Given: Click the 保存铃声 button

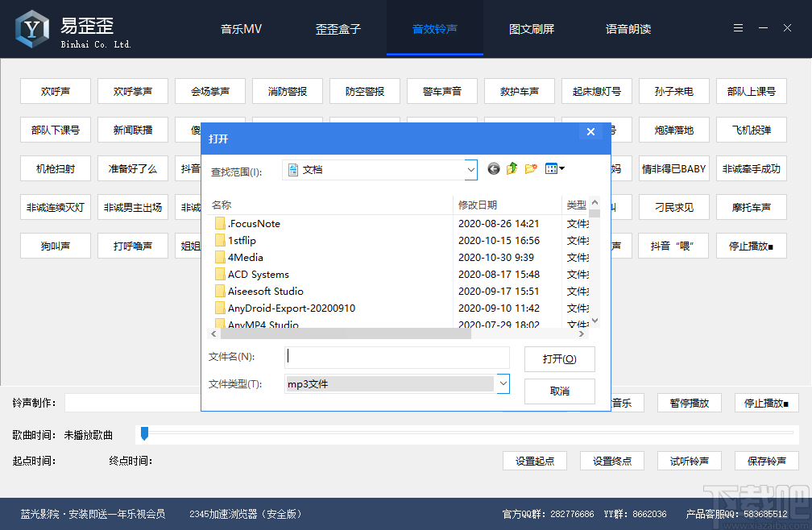Looking at the screenshot, I should pos(766,461).
